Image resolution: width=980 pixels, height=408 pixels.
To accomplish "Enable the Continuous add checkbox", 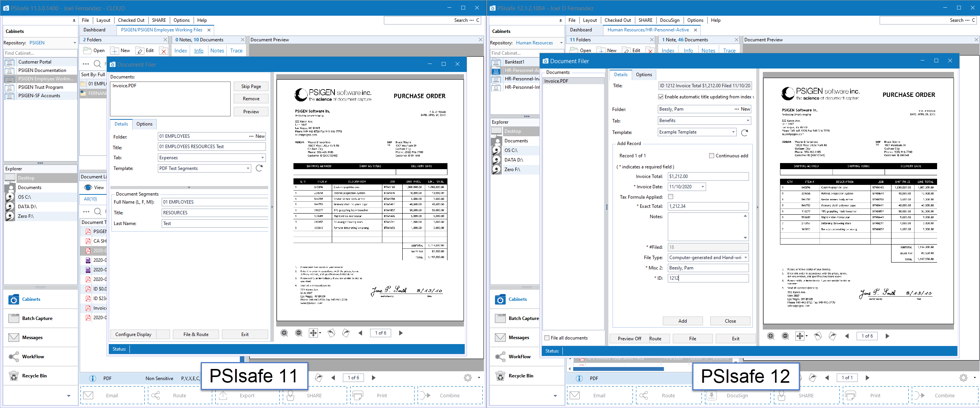I will point(711,156).
